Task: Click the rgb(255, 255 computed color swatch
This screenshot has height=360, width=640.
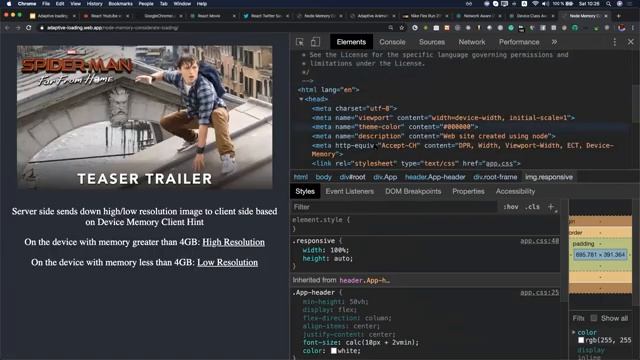Action: 581,340
